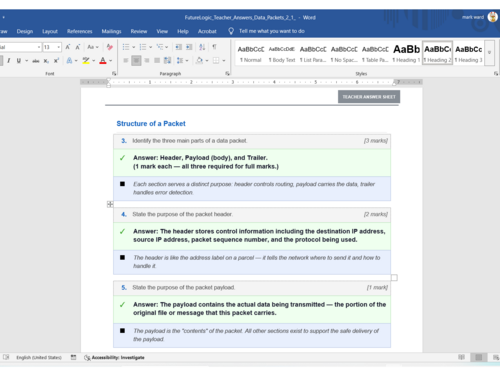
Task: Click the mark ward account avatar
Action: pyautogui.click(x=492, y=17)
